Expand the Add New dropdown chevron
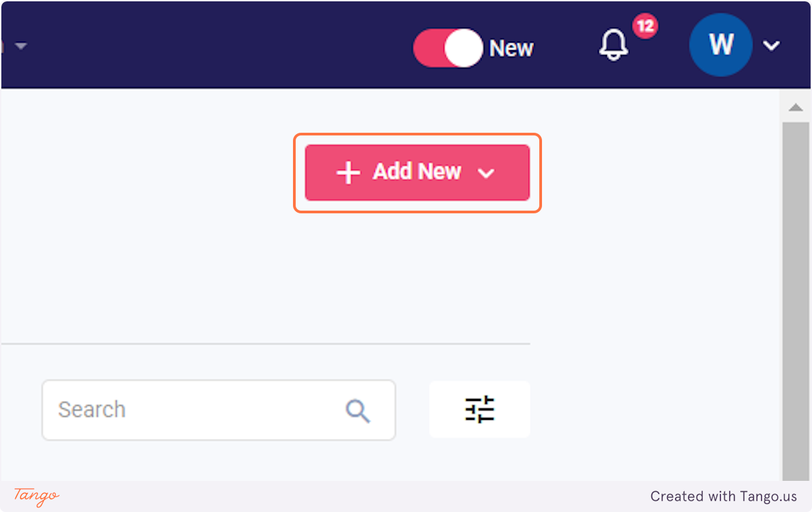 click(x=486, y=173)
